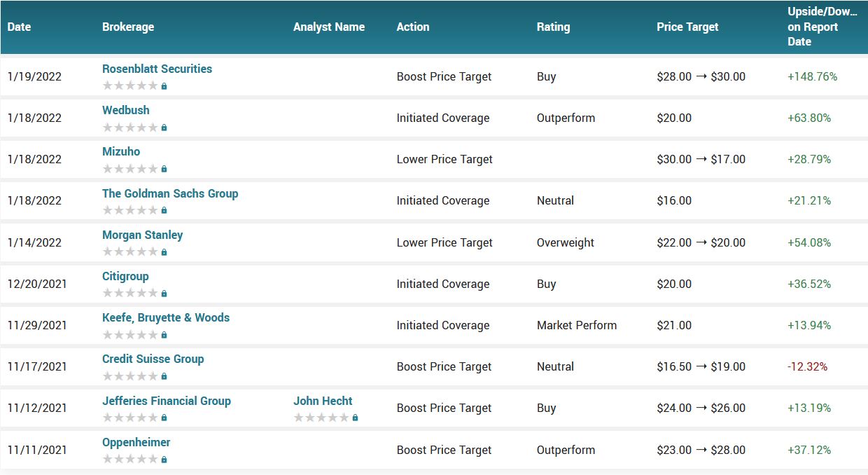Click the lock icon under Mizuho
Viewport: 868px width, 475px height.
164,169
